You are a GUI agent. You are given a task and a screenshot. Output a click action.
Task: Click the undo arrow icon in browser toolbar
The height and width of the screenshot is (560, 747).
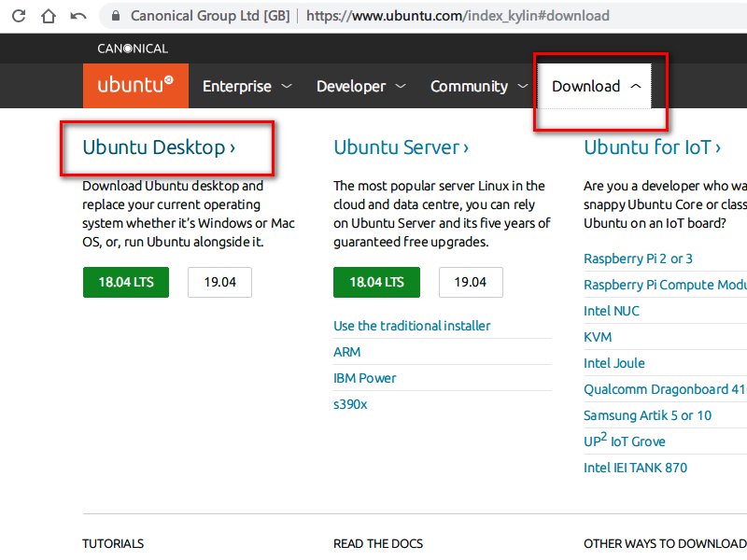78,16
